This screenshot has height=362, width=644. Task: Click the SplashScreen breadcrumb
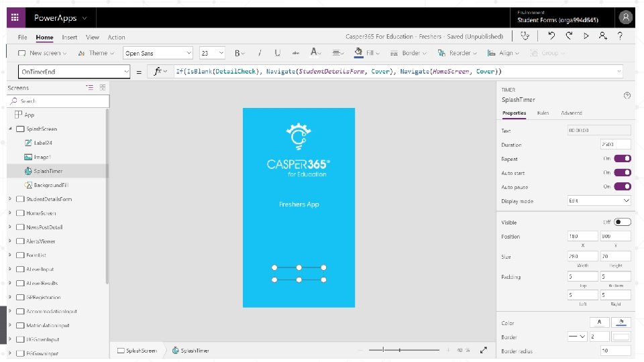coord(137,351)
